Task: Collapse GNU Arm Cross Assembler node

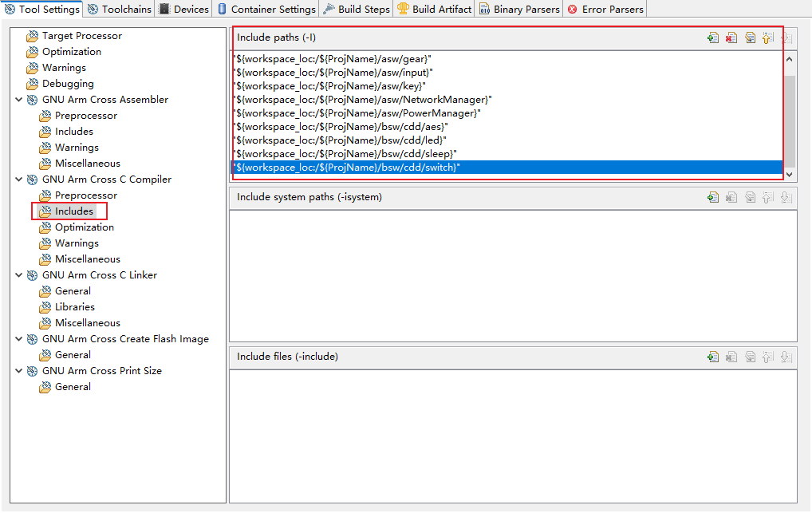Action: 18,100
